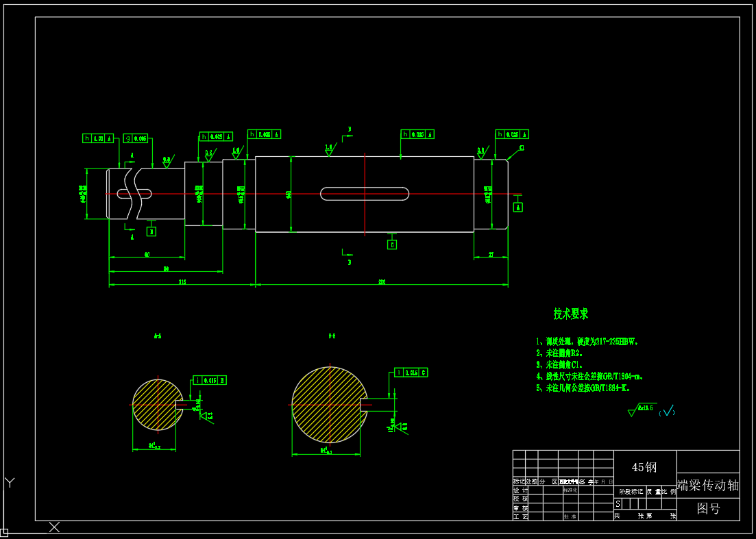The width and height of the screenshot is (756, 539).
Task: Select the hatched B-B cross-section circle
Action: coord(330,405)
